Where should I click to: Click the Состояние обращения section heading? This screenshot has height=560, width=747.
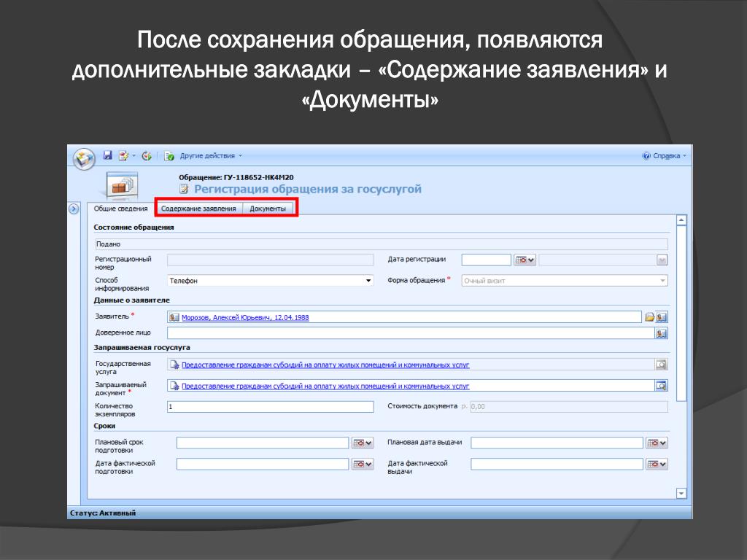(x=134, y=227)
